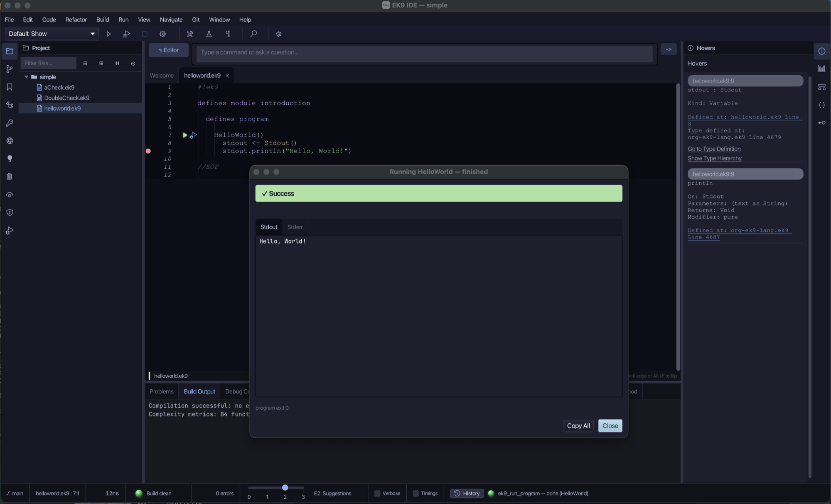The height and width of the screenshot is (504, 831).
Task: Open the Navigate menu
Action: click(171, 20)
